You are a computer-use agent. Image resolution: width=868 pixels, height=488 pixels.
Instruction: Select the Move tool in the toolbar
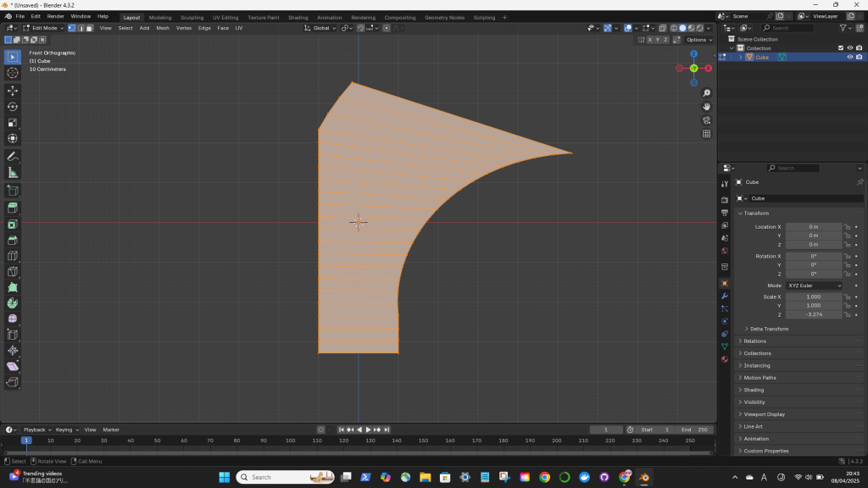13,90
